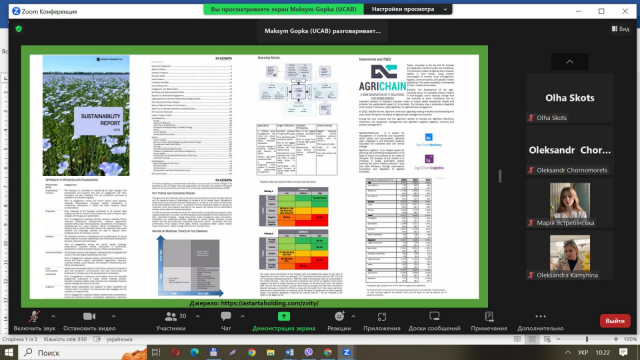Open Доски сообщений whiteboards

[434, 321]
